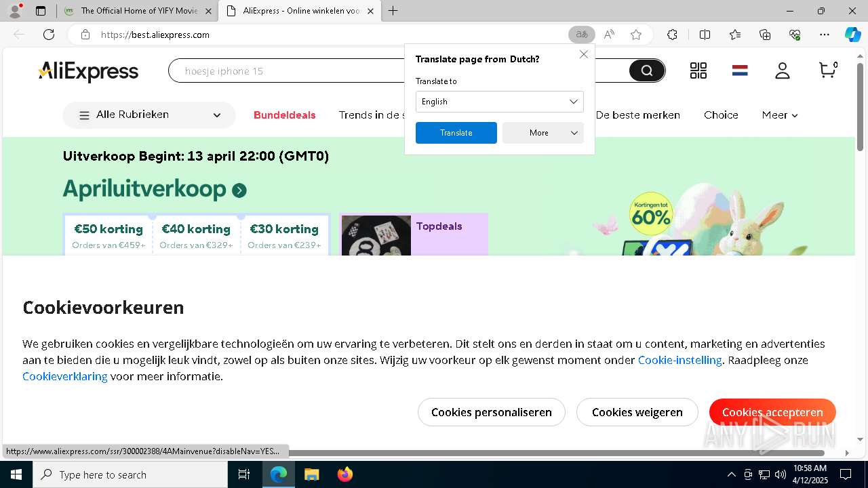Click Cookies weigeren button
The image size is (868, 488).
click(637, 412)
